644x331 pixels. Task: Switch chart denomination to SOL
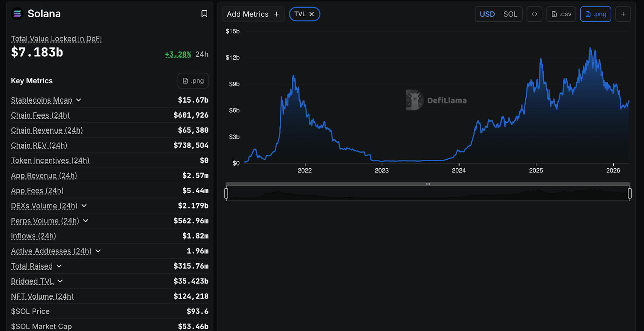(510, 14)
